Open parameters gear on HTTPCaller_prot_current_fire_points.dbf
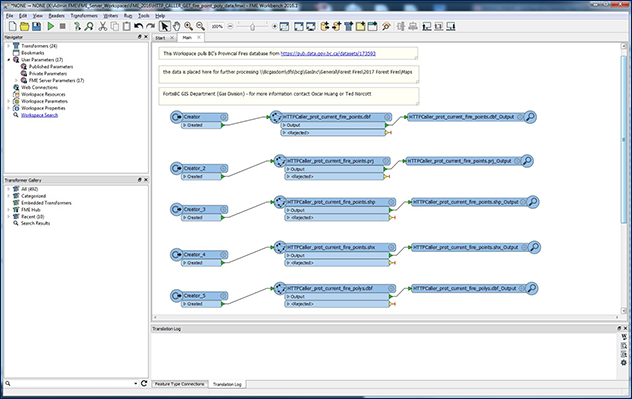Viewport: 632px width, 399px height. pos(387,117)
